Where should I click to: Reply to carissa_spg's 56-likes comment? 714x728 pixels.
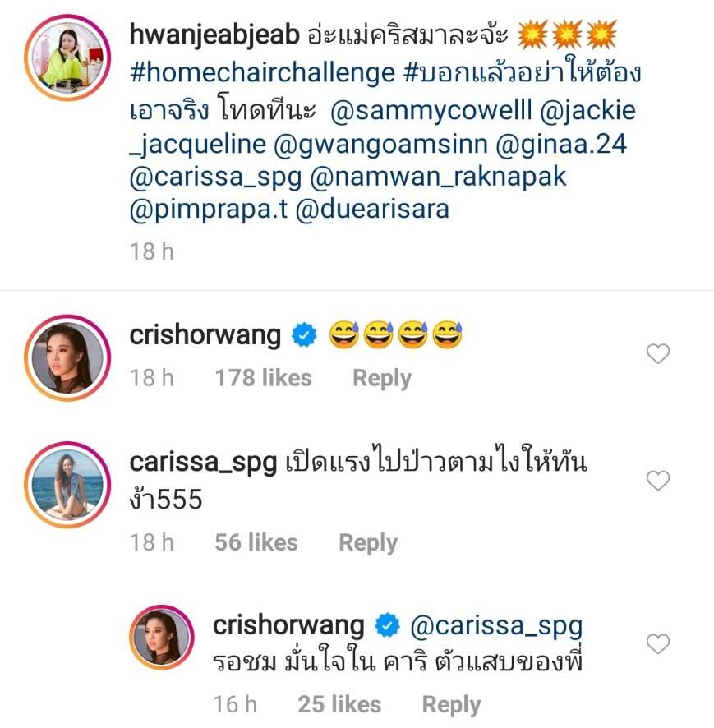point(368,542)
